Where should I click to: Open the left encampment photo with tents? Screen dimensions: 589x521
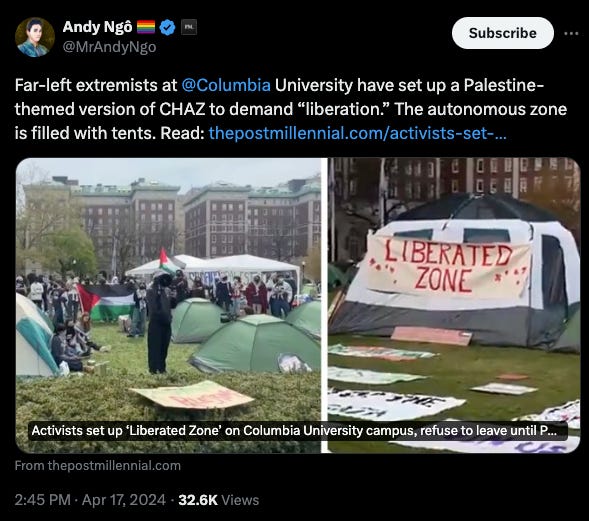tap(168, 305)
